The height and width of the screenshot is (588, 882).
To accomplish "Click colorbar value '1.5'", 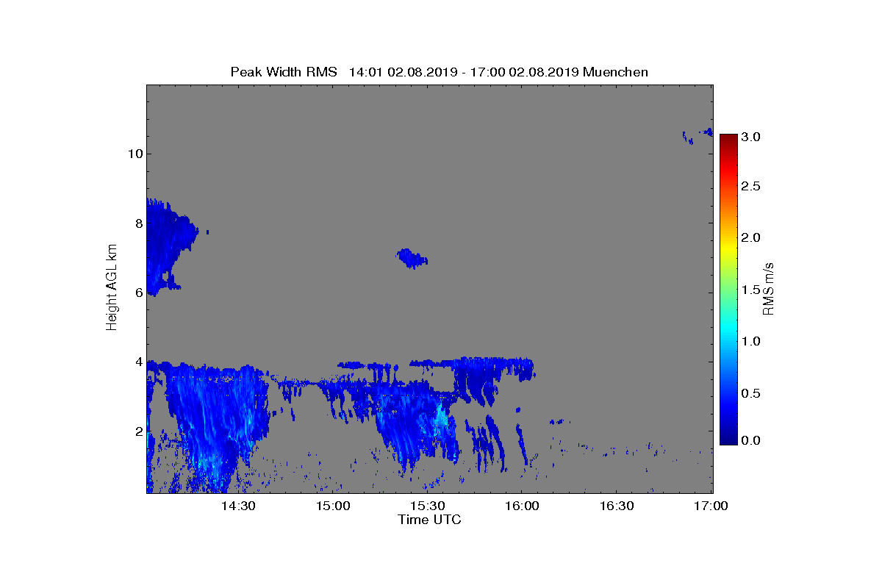I will [x=750, y=290].
